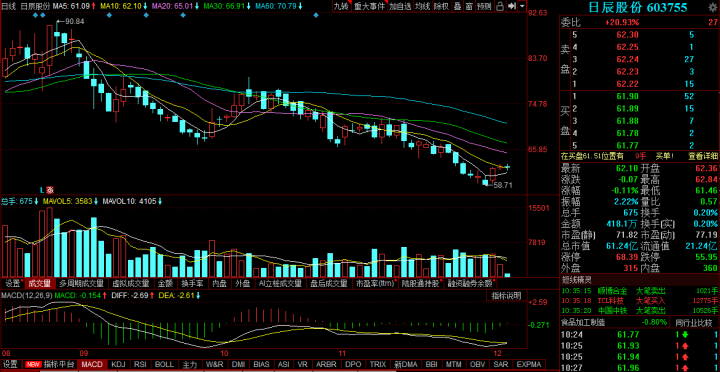Select the 主力 indicator tab
Viewport: 720px width, 372px height.
click(x=190, y=365)
